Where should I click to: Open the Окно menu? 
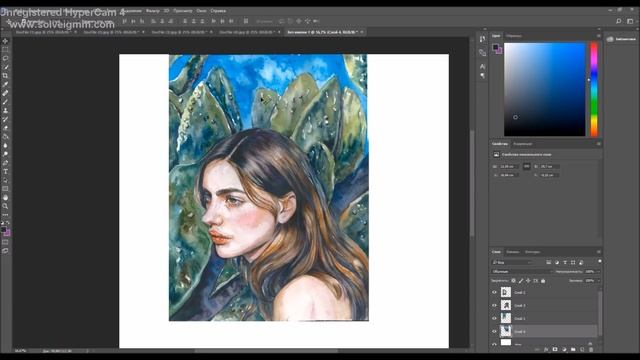pyautogui.click(x=201, y=11)
